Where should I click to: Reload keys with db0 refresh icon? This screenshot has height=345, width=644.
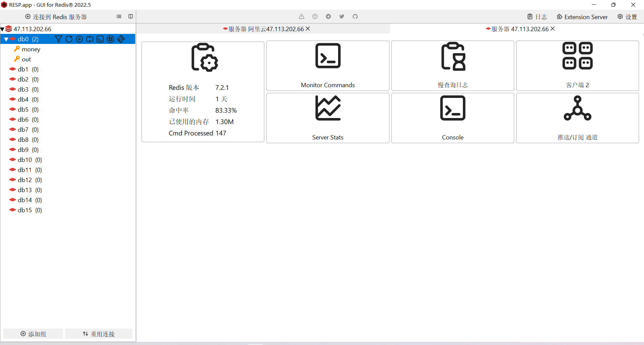point(69,39)
